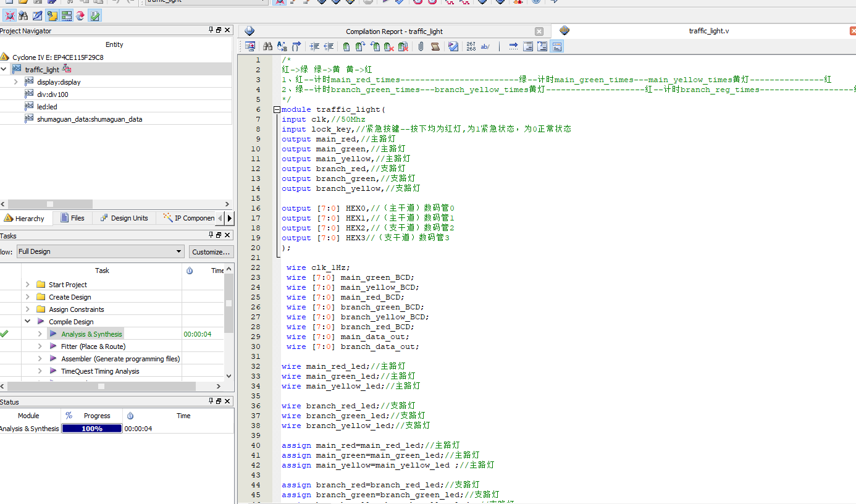Image resolution: width=856 pixels, height=504 pixels.
Task: Open the Compilation Report - traffic_light tab
Action: [394, 31]
